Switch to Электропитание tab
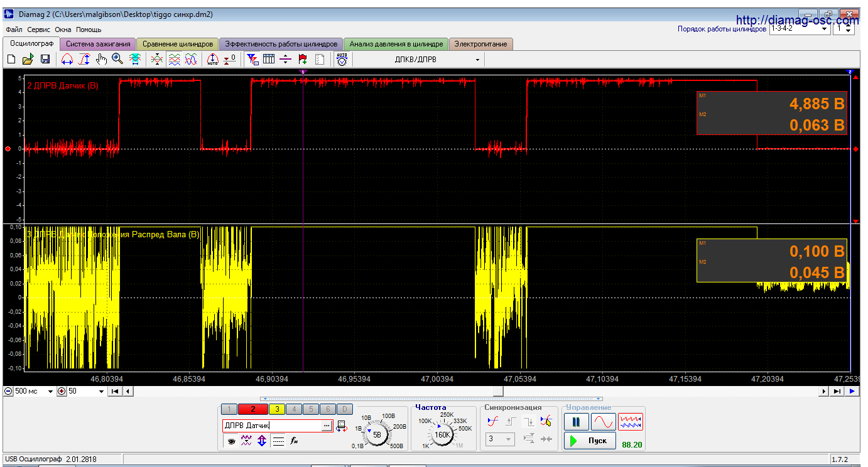Viewport: 868px width, 467px height. pos(481,44)
